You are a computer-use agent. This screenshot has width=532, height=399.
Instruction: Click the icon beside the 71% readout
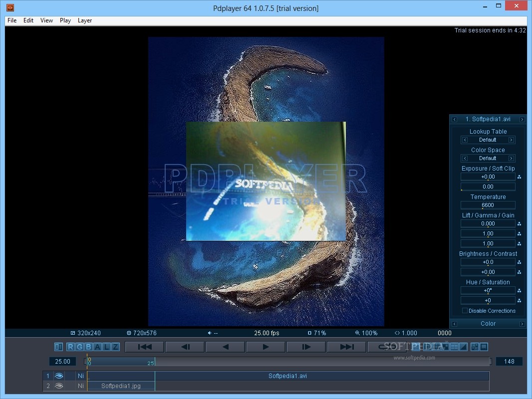tap(309, 333)
